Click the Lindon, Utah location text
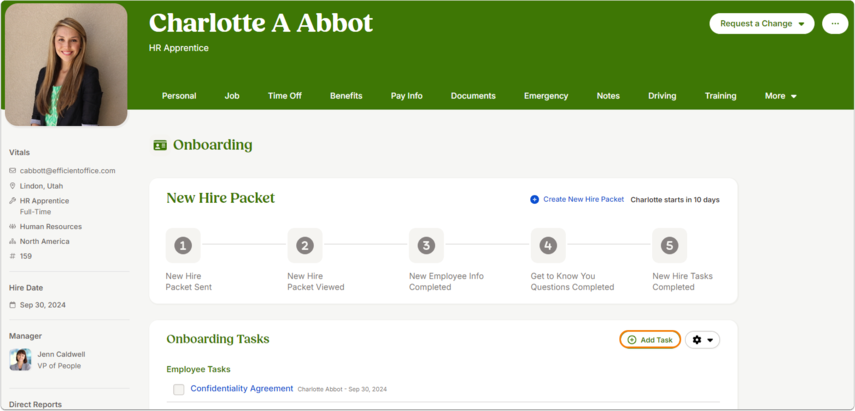855x411 pixels. [41, 186]
